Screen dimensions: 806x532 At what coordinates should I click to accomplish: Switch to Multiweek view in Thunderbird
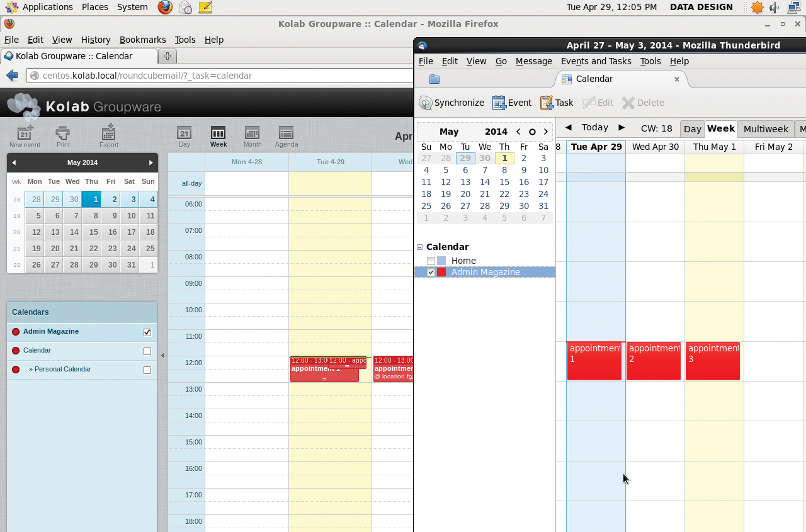pyautogui.click(x=766, y=128)
